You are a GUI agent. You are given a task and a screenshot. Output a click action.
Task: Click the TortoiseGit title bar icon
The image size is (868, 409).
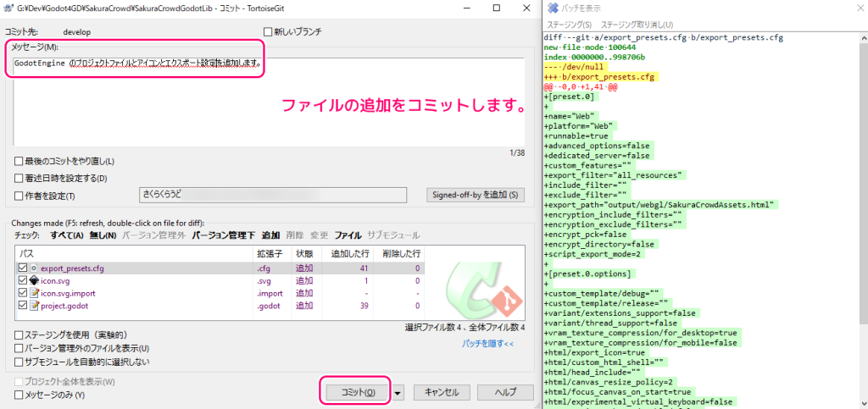click(8, 8)
